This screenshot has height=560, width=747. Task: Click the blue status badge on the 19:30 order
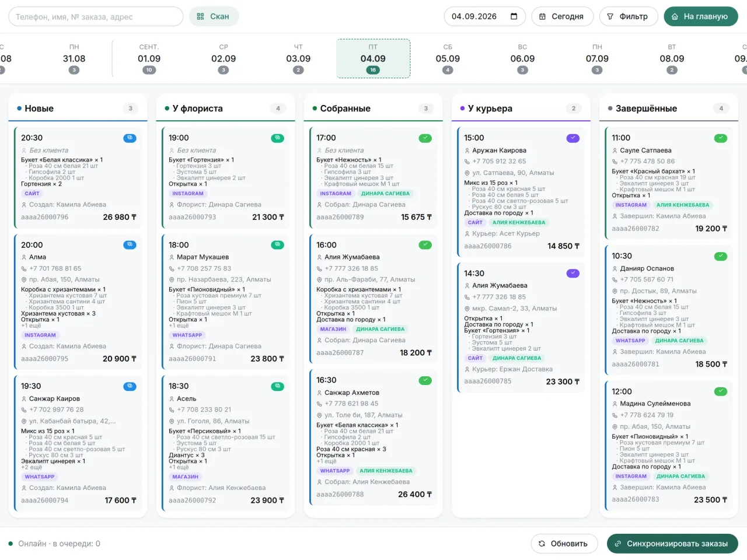[x=130, y=386]
